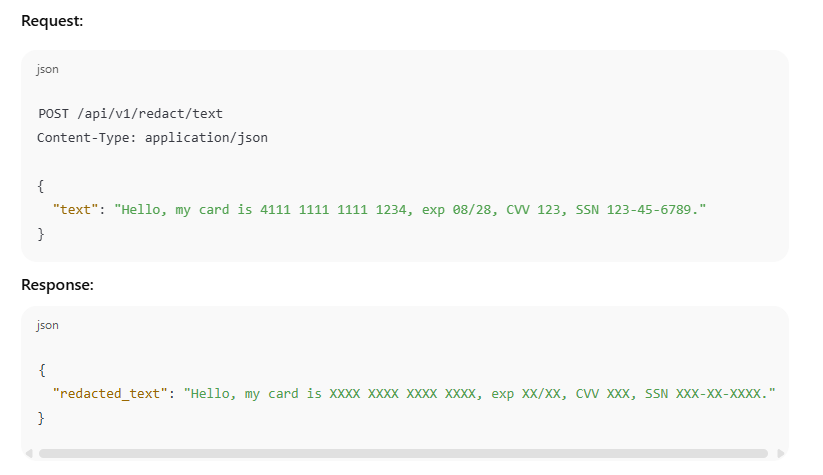823x475 pixels.
Task: Click the redacted expiry XX/XX in the response
Action: click(x=541, y=394)
